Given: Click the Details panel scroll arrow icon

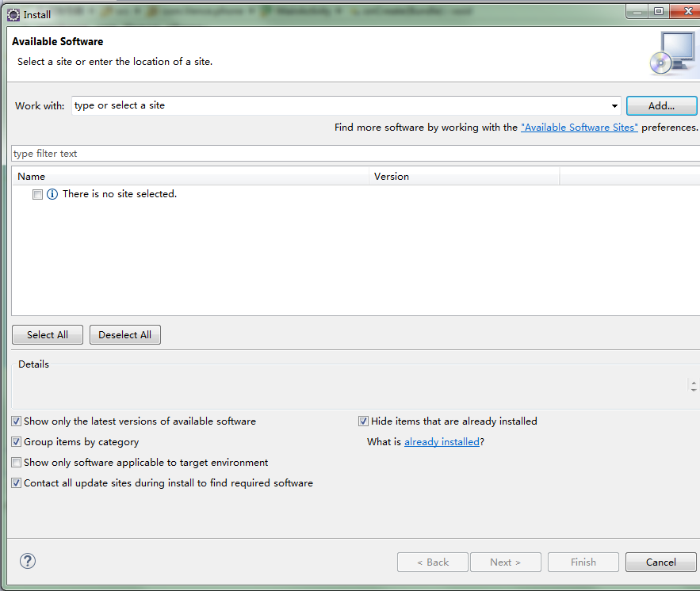Looking at the screenshot, I should click(693, 385).
